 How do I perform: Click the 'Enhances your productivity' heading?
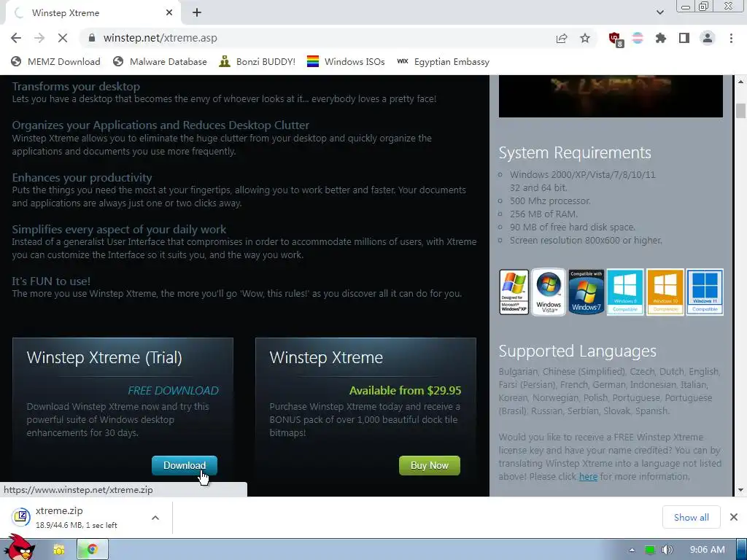tap(82, 178)
